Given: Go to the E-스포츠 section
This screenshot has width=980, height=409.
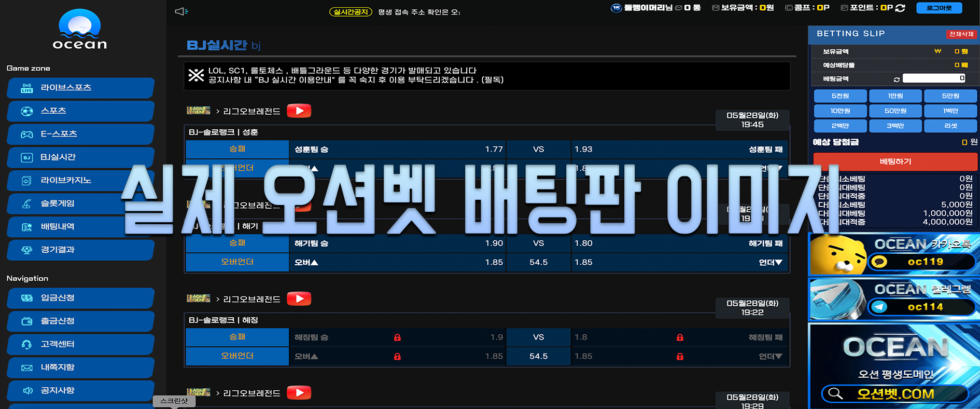Looking at the screenshot, I should 81,134.
